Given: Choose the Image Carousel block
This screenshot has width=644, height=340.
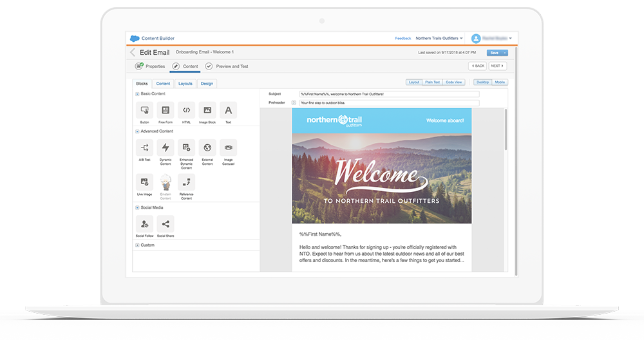Looking at the screenshot, I should pyautogui.click(x=228, y=147).
